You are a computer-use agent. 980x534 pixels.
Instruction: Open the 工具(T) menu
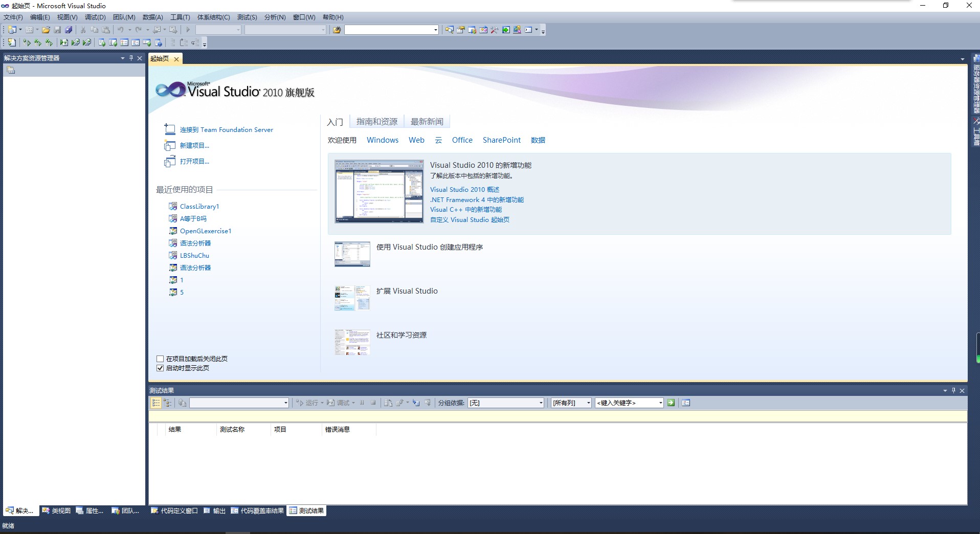tap(180, 17)
